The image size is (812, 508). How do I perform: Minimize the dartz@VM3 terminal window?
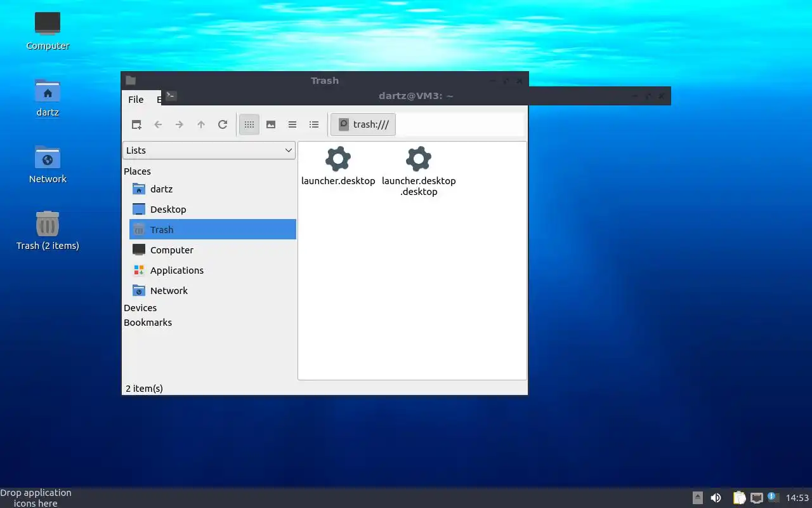coord(634,97)
